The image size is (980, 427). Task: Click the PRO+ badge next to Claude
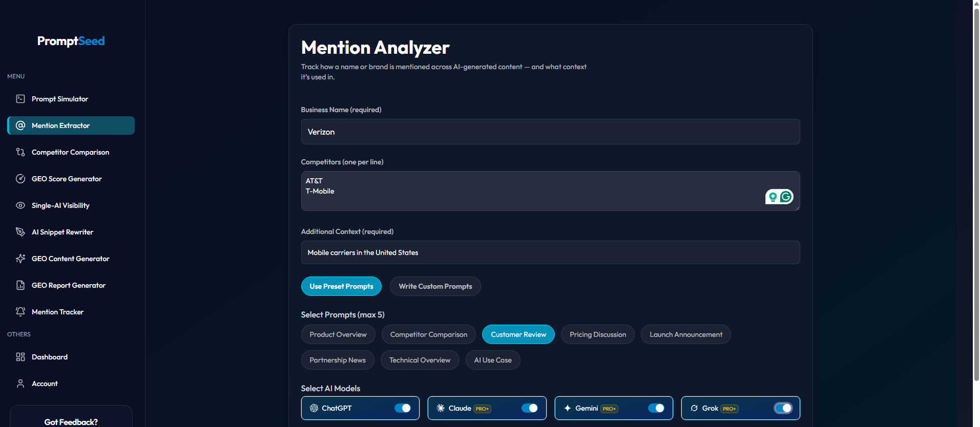tap(483, 409)
